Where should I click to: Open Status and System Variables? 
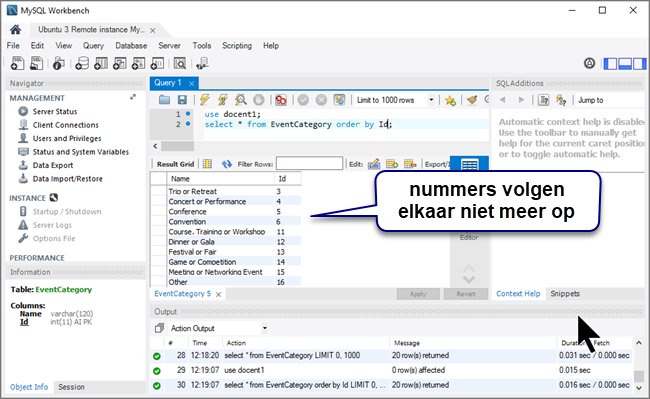[x=80, y=152]
